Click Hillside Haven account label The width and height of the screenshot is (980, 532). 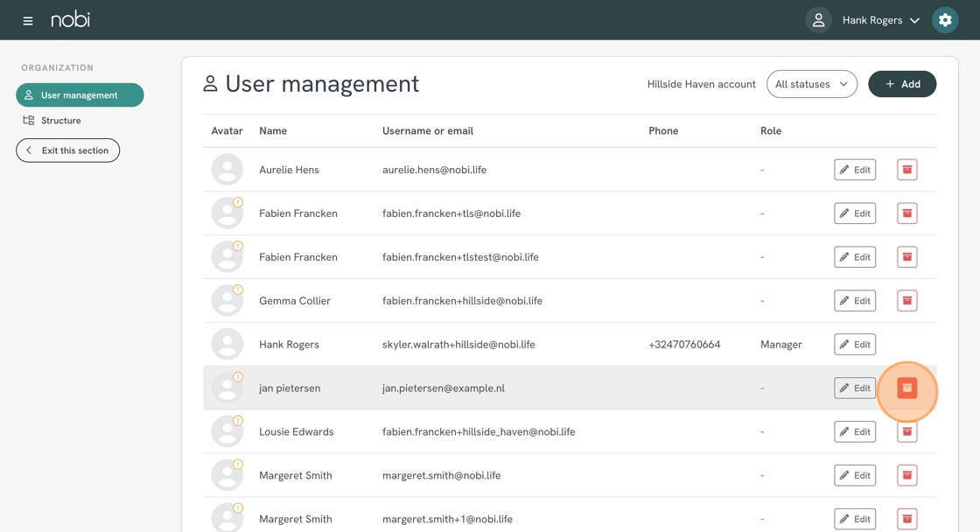coord(701,84)
